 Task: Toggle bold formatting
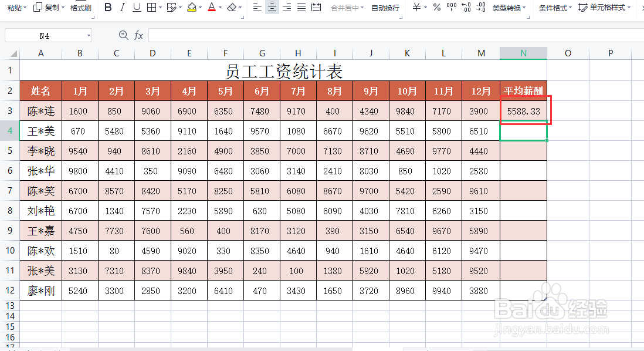tap(108, 8)
